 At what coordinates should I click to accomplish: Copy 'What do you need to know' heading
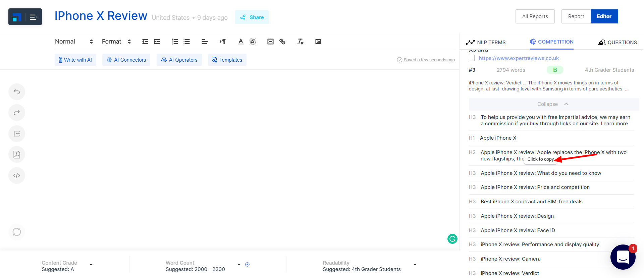pyautogui.click(x=541, y=173)
